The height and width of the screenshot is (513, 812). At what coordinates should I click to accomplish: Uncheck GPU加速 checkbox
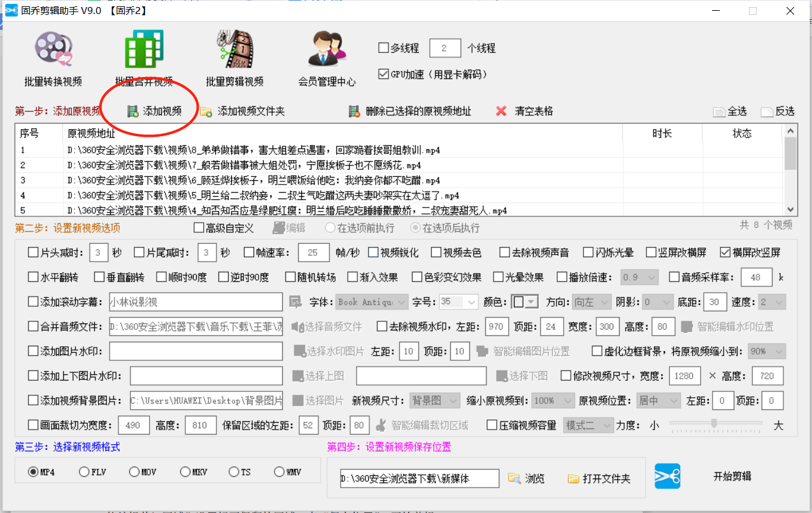[x=383, y=74]
